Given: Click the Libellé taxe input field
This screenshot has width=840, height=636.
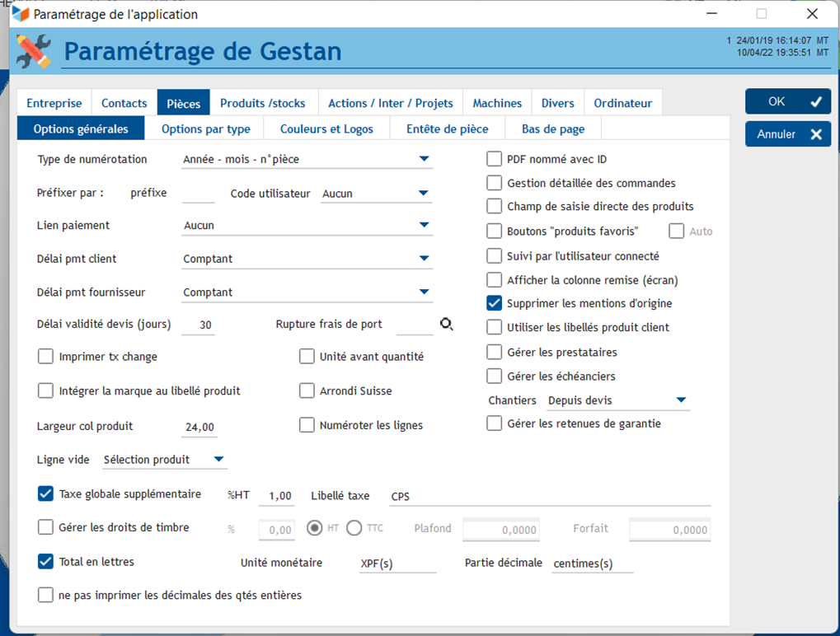Looking at the screenshot, I should [x=548, y=496].
